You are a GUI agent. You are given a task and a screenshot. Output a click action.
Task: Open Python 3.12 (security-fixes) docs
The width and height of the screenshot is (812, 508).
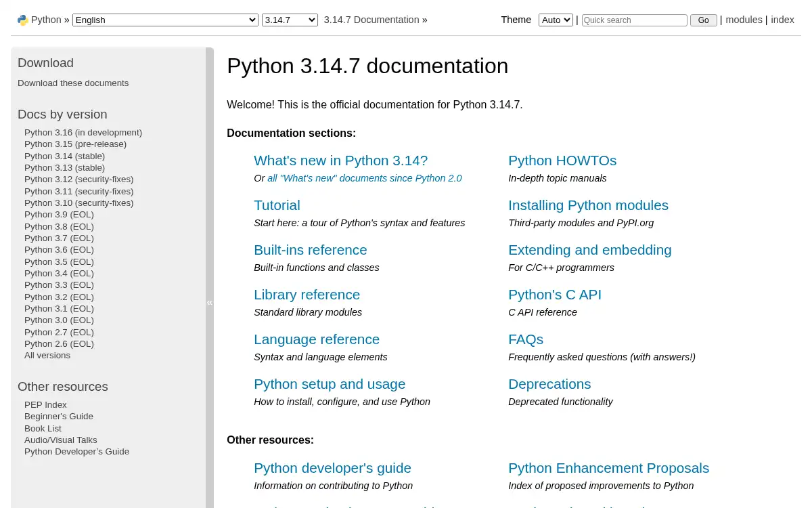[79, 179]
